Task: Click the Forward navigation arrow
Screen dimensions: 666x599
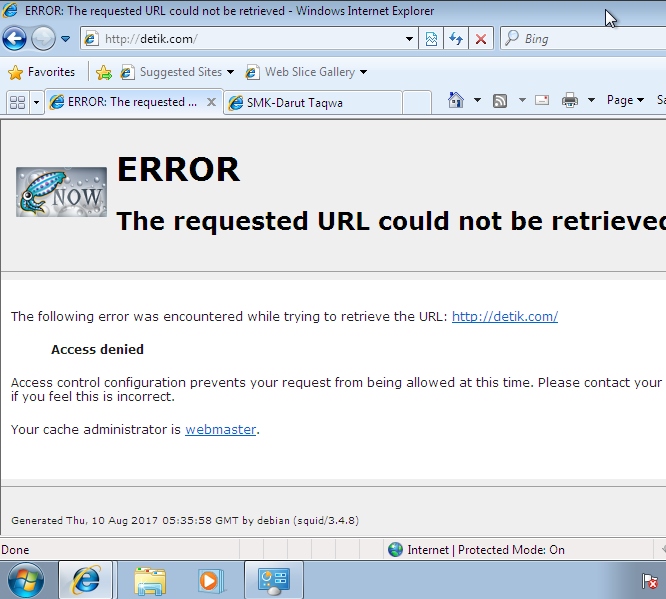Action: [x=43, y=39]
